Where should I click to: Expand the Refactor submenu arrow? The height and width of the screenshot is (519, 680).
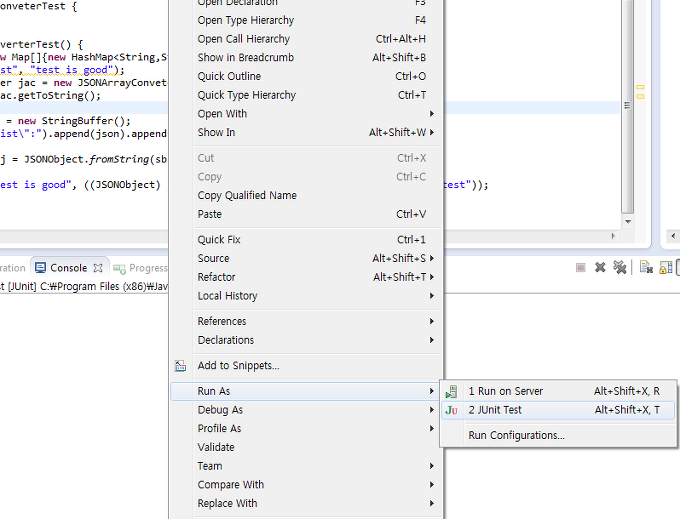pos(432,277)
